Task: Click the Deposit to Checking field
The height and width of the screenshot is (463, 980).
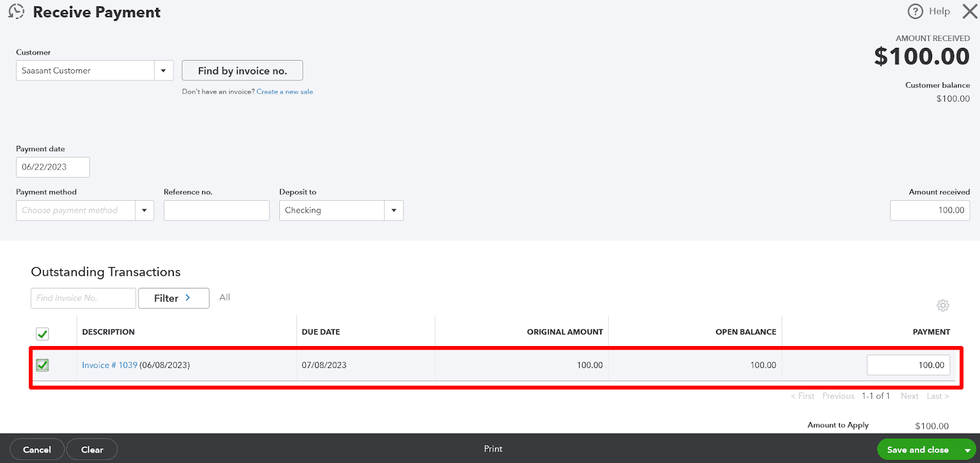Action: click(x=332, y=210)
